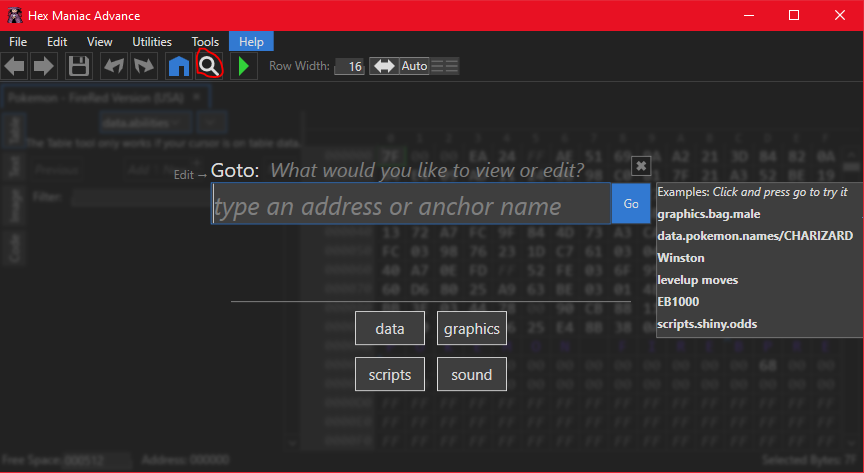Click the blue Home icon
Viewport: 864px width, 473px height.
[x=179, y=66]
